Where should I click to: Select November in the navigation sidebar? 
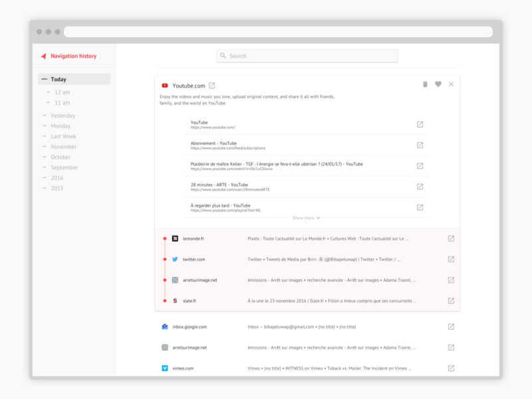pos(63,146)
